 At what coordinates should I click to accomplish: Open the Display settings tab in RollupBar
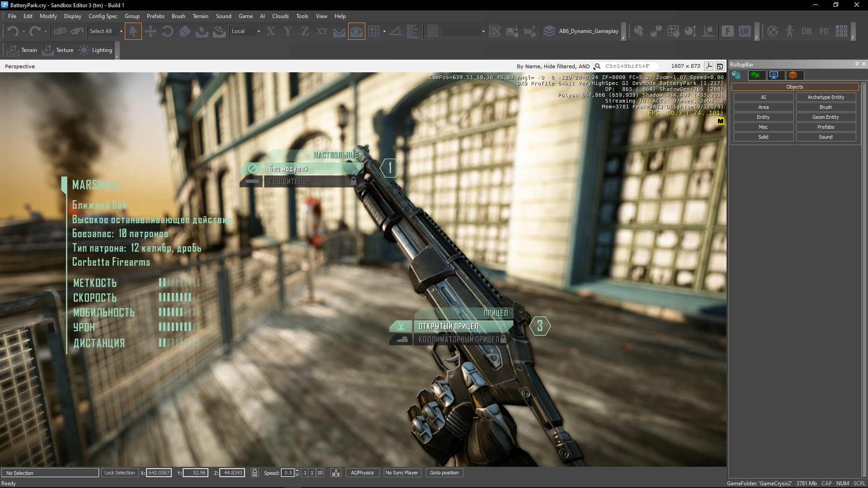(774, 75)
